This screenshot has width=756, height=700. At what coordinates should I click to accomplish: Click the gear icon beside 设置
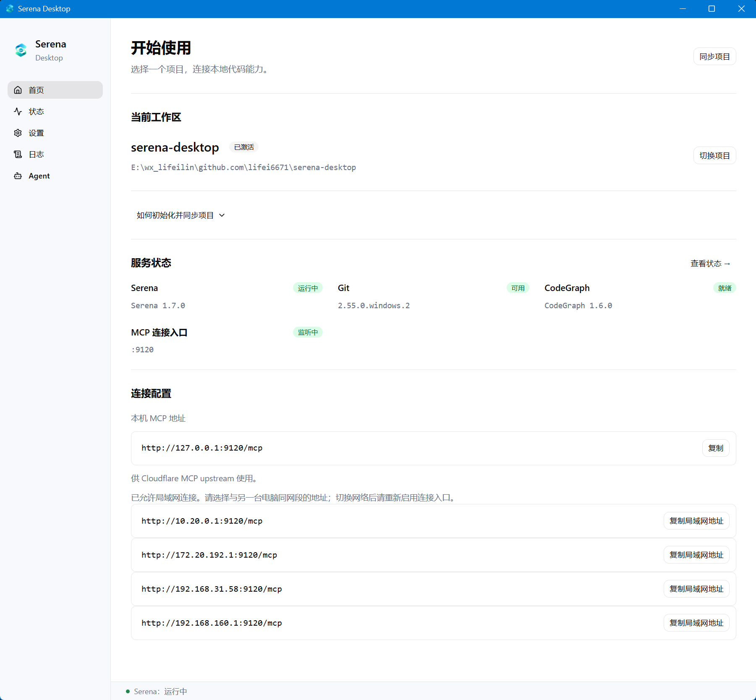[x=18, y=133]
